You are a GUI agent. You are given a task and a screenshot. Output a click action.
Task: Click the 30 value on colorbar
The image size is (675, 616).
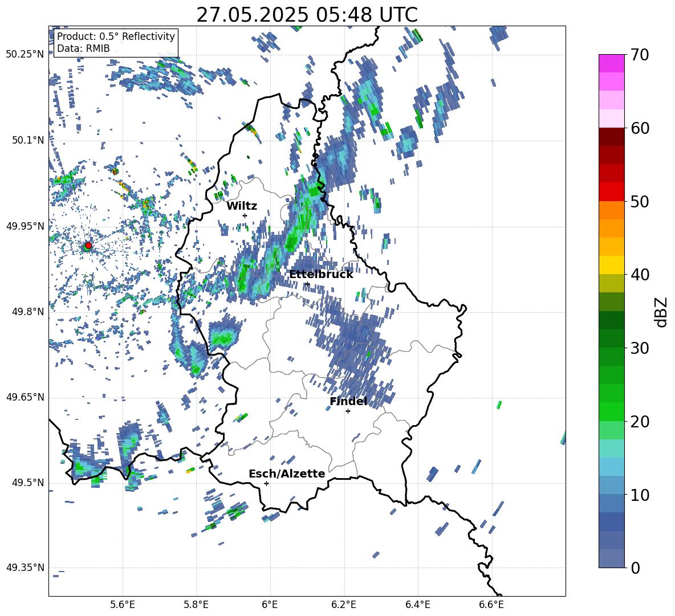click(x=640, y=348)
